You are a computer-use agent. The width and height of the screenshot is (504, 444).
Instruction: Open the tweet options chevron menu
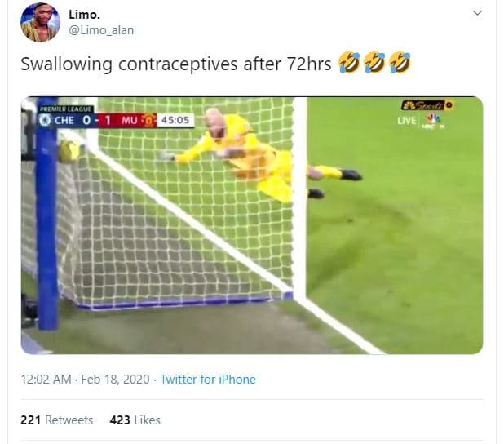click(x=477, y=13)
